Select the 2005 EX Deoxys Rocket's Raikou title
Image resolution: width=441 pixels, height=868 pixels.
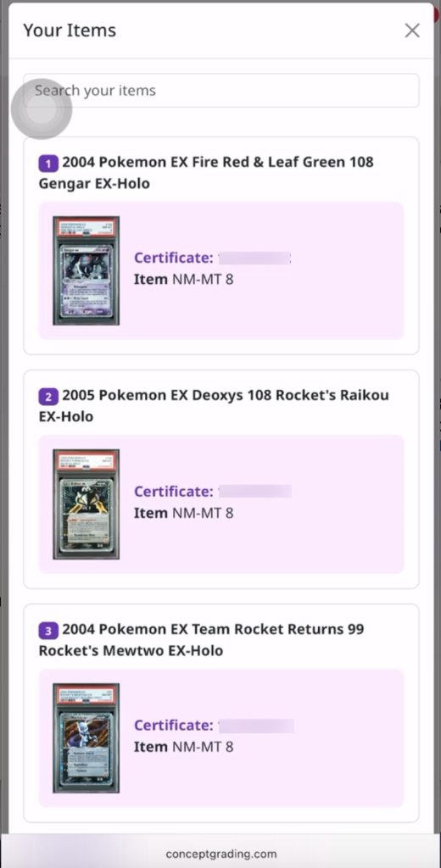[214, 406]
